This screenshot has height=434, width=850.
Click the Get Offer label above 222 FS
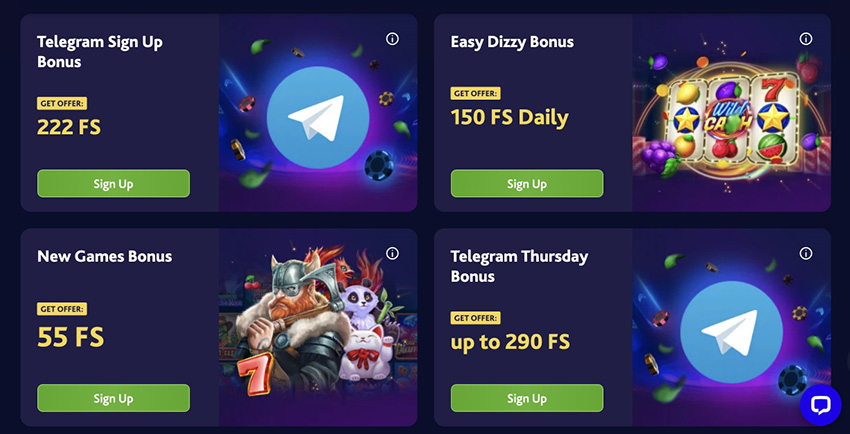click(62, 103)
